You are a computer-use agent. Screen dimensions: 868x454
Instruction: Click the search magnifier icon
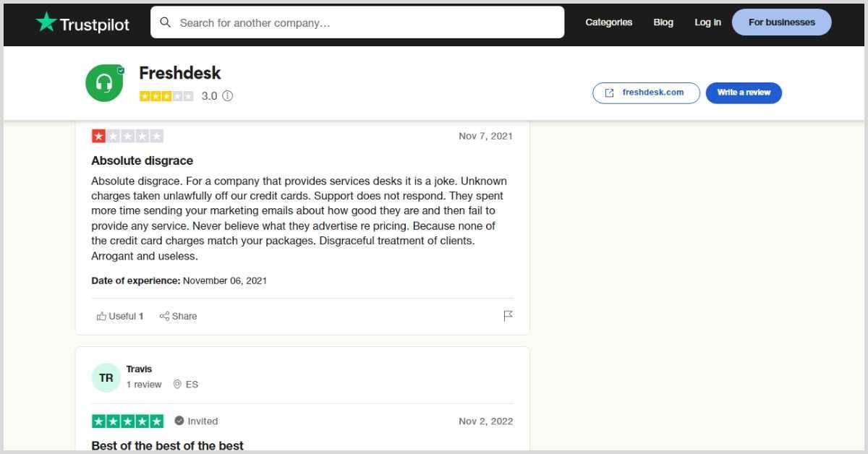point(166,22)
